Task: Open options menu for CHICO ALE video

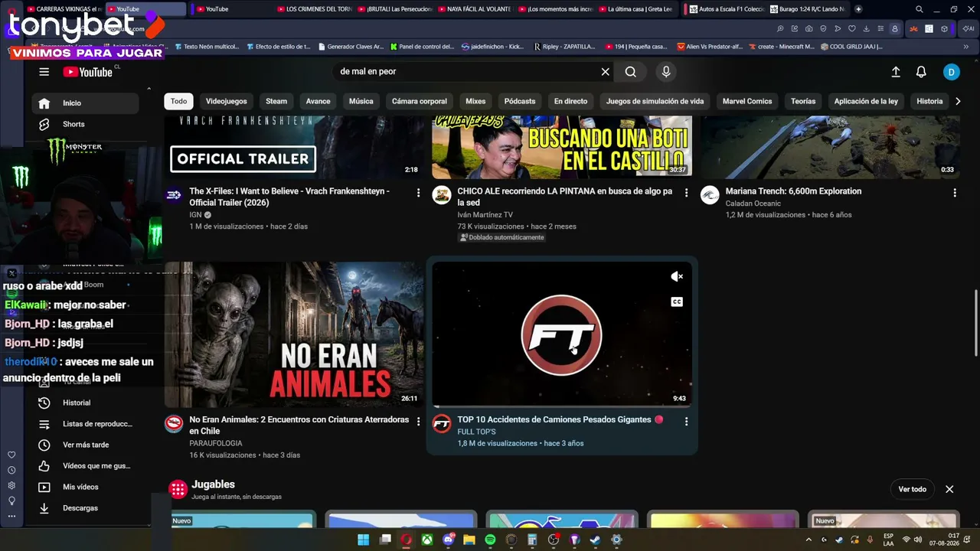Action: 686,193
